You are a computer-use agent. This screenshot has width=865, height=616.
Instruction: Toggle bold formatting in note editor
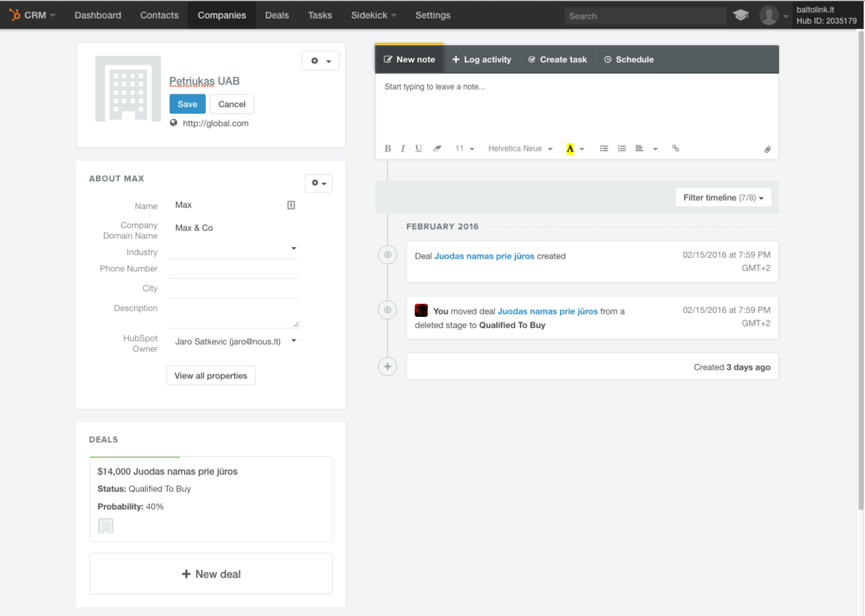coord(387,149)
